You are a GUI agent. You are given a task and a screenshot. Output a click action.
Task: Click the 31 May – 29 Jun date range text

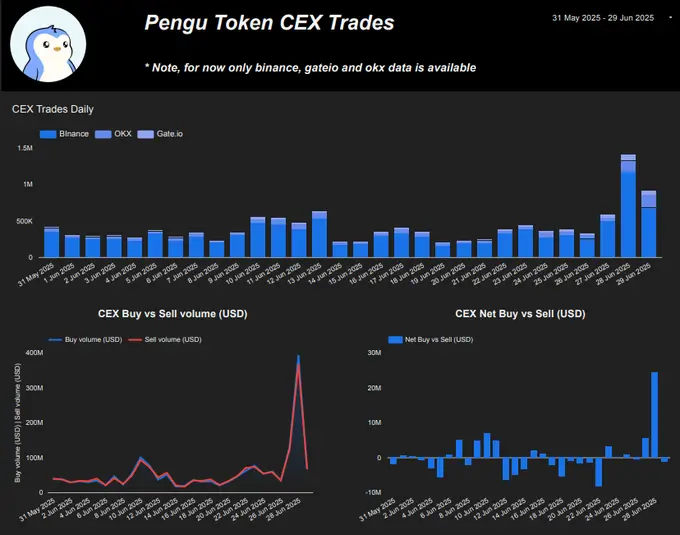603,18
